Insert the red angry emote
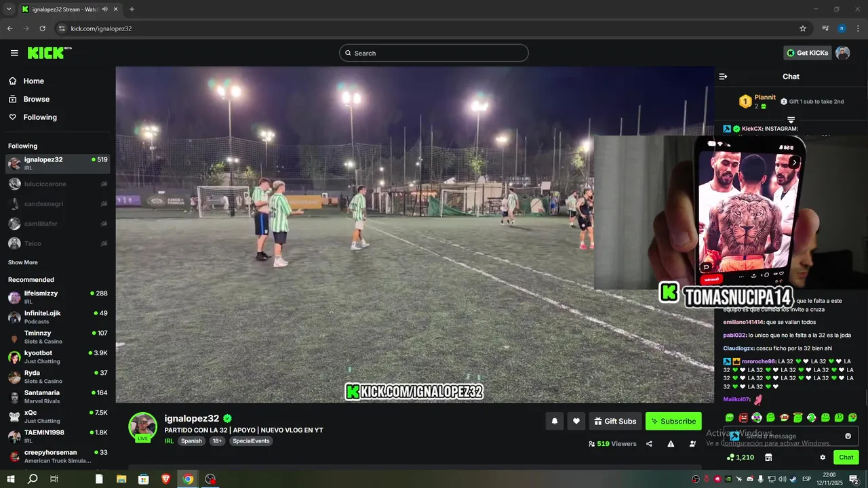This screenshot has height=488, width=868. 743,418
